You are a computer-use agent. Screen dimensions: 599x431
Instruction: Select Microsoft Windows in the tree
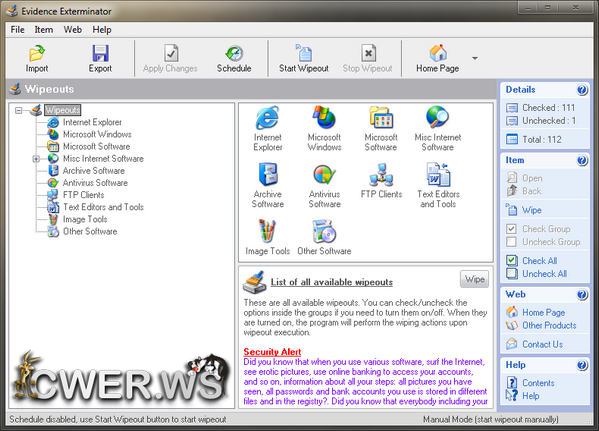pos(97,134)
